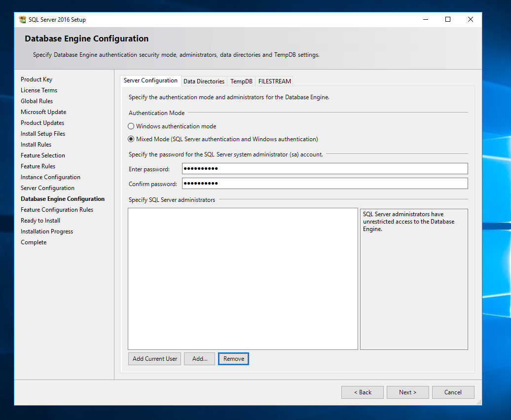Select the Server Configuration tab
This screenshot has height=420, width=511.
(150, 80)
